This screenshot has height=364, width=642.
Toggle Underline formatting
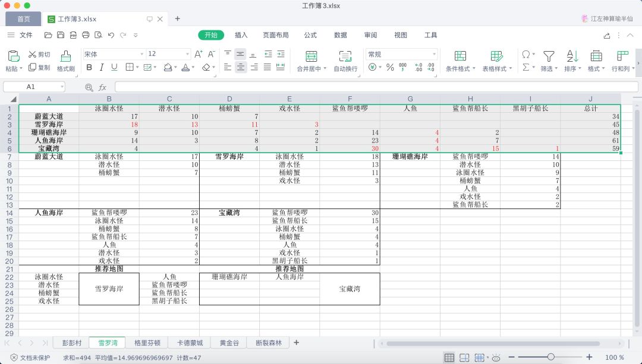(114, 68)
